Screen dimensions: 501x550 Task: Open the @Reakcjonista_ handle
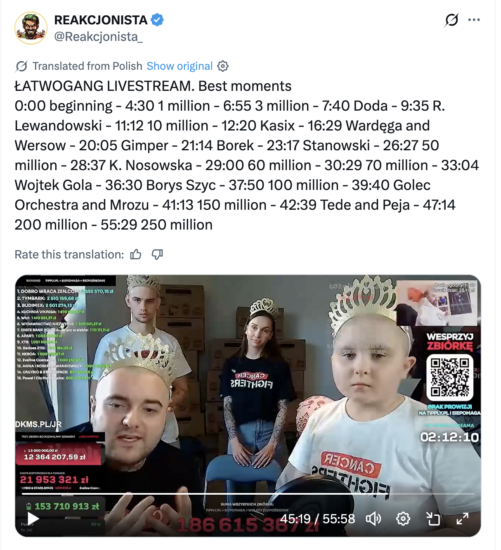[98, 36]
